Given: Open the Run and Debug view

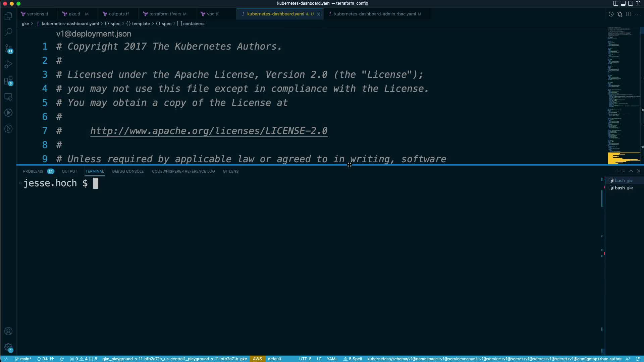Looking at the screenshot, I should pos(8,64).
